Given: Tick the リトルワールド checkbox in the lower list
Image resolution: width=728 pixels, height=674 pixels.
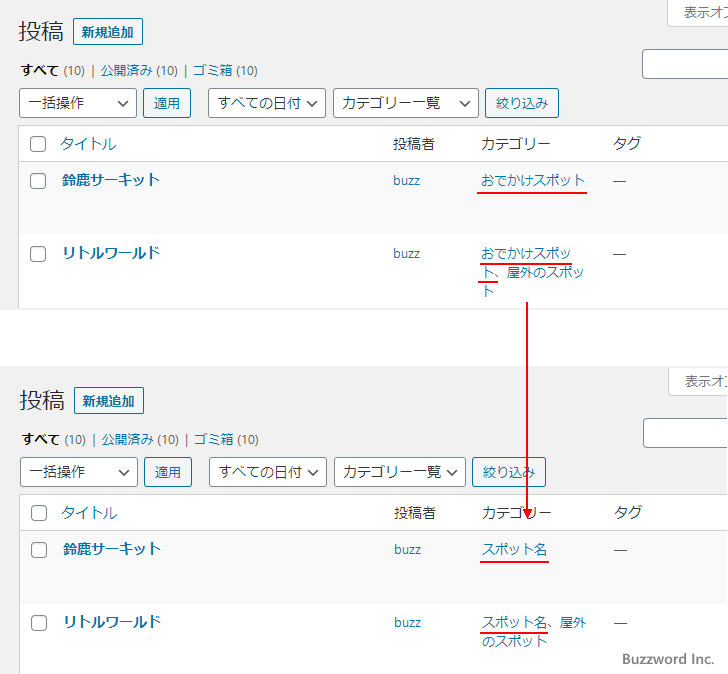Looking at the screenshot, I should click(x=39, y=623).
